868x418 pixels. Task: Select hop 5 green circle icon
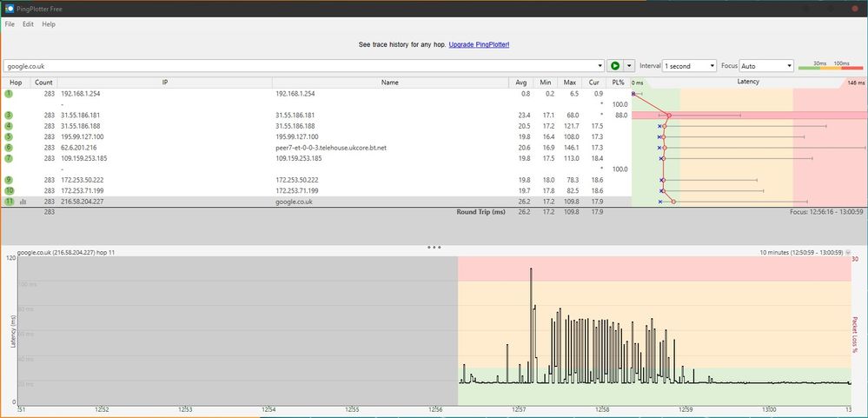pyautogui.click(x=9, y=136)
